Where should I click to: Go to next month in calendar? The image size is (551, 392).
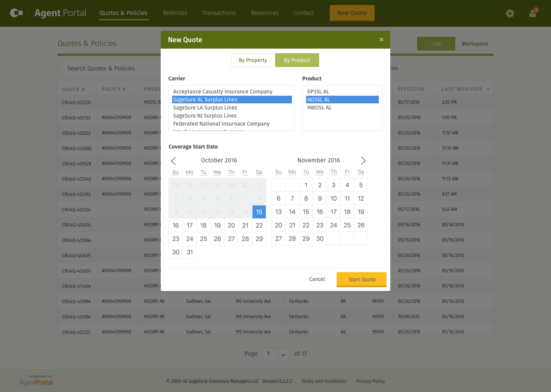point(363,161)
